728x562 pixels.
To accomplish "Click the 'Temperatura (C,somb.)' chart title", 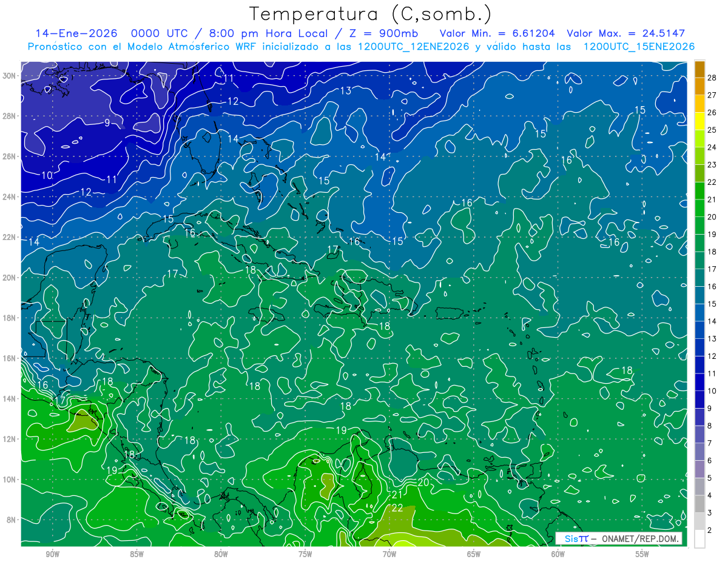I will pyautogui.click(x=370, y=14).
